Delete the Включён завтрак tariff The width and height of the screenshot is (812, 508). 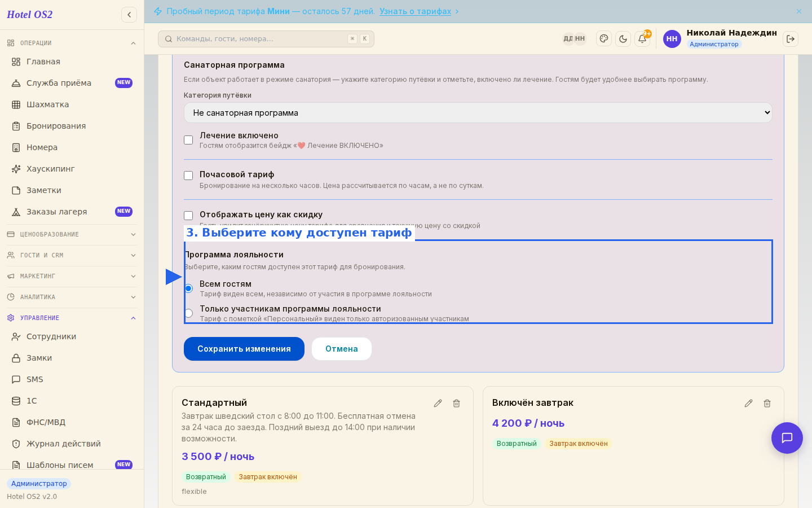pos(767,403)
